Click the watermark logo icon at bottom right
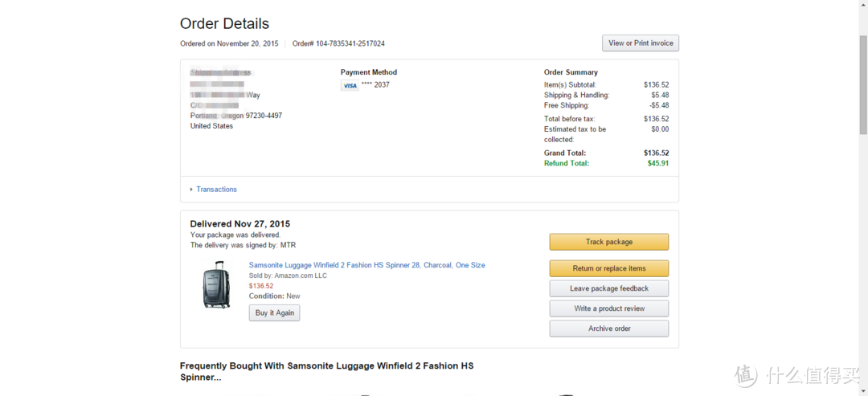The image size is (868, 396). 746,375
